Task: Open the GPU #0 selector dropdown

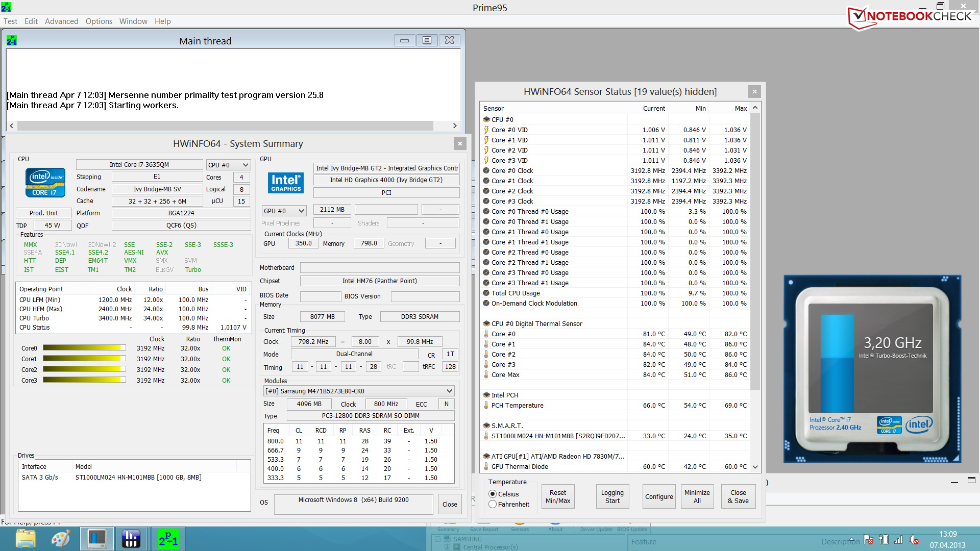Action: click(284, 211)
